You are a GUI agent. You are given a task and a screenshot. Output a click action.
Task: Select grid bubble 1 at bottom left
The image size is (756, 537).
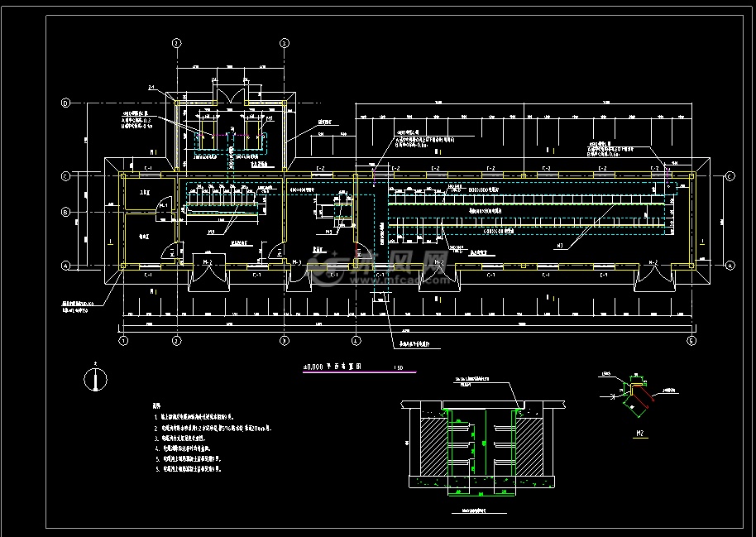pyautogui.click(x=122, y=340)
